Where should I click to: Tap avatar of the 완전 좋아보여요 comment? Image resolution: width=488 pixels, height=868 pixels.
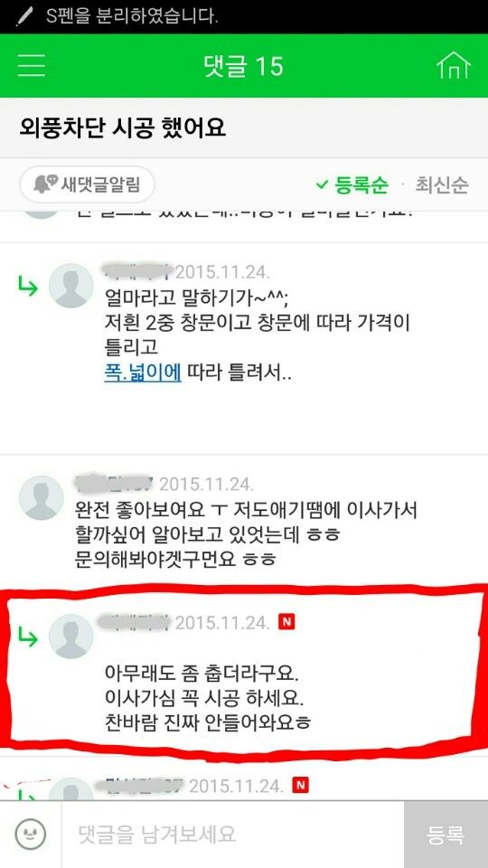click(x=42, y=497)
